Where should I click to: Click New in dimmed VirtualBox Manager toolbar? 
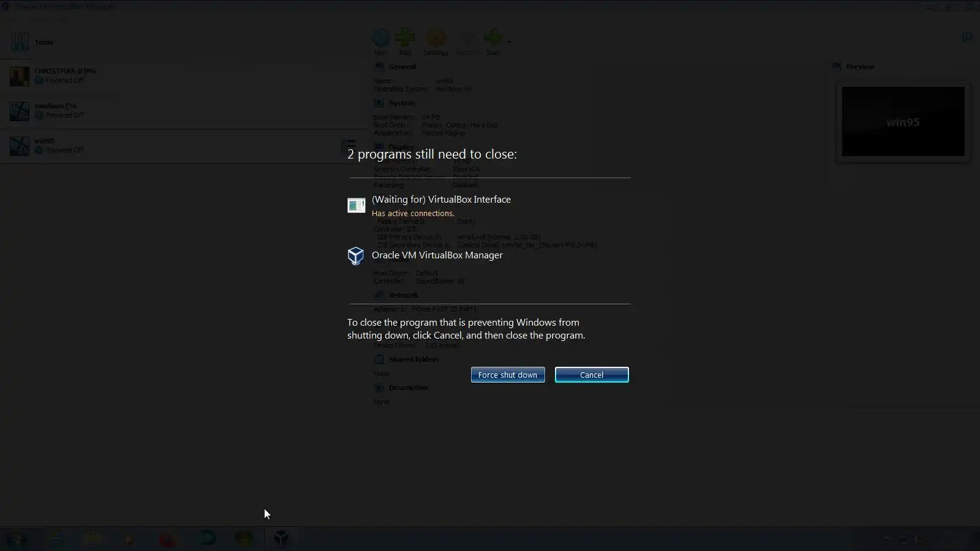[381, 42]
